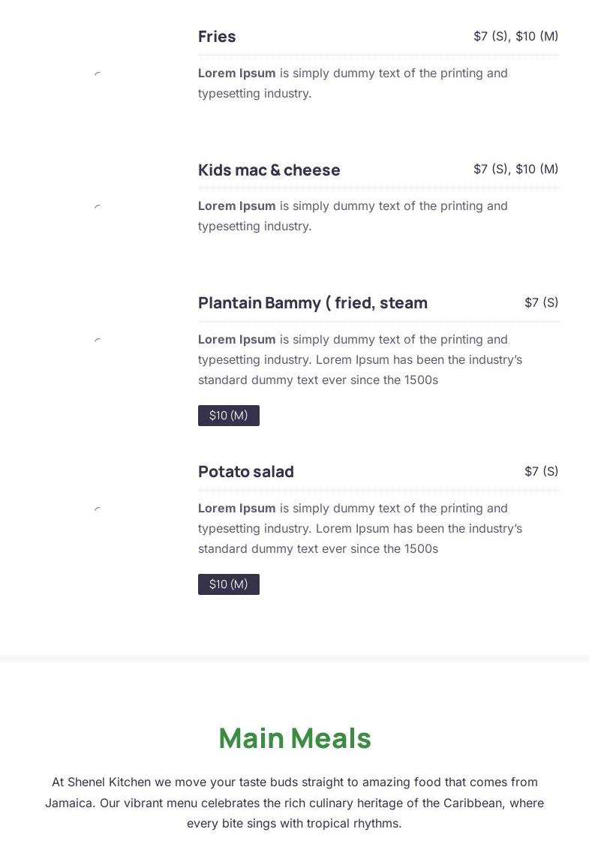
Task: Select the Plantain Bammy item heading
Action: tap(312, 303)
